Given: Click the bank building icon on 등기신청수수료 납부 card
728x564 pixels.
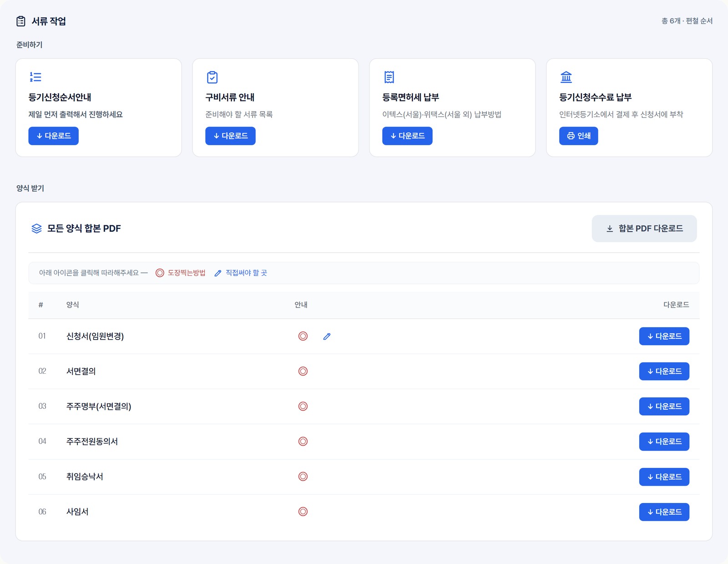Looking at the screenshot, I should pyautogui.click(x=566, y=77).
